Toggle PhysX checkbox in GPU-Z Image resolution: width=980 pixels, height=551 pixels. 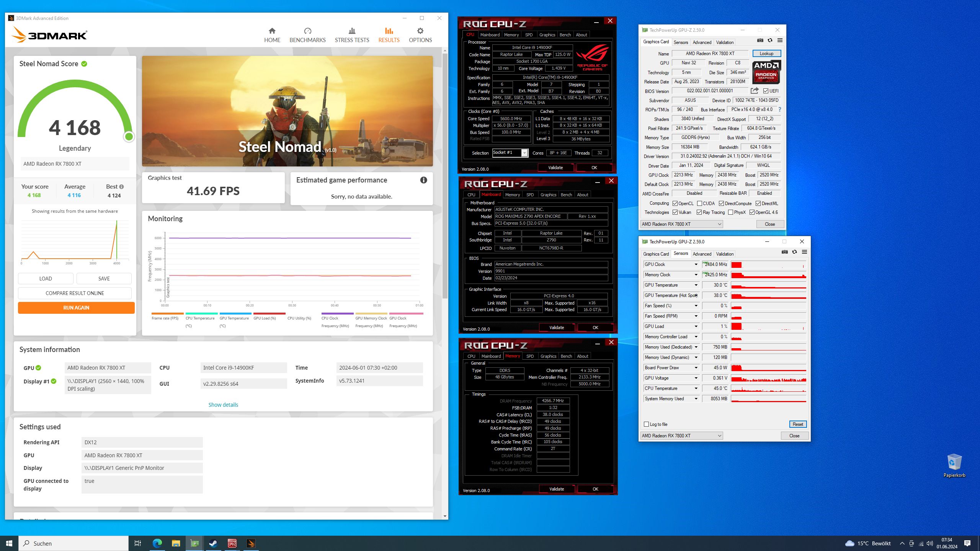click(730, 212)
